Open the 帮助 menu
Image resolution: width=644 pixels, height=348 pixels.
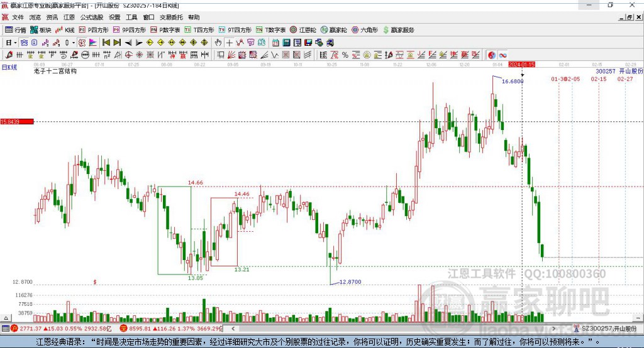[194, 17]
